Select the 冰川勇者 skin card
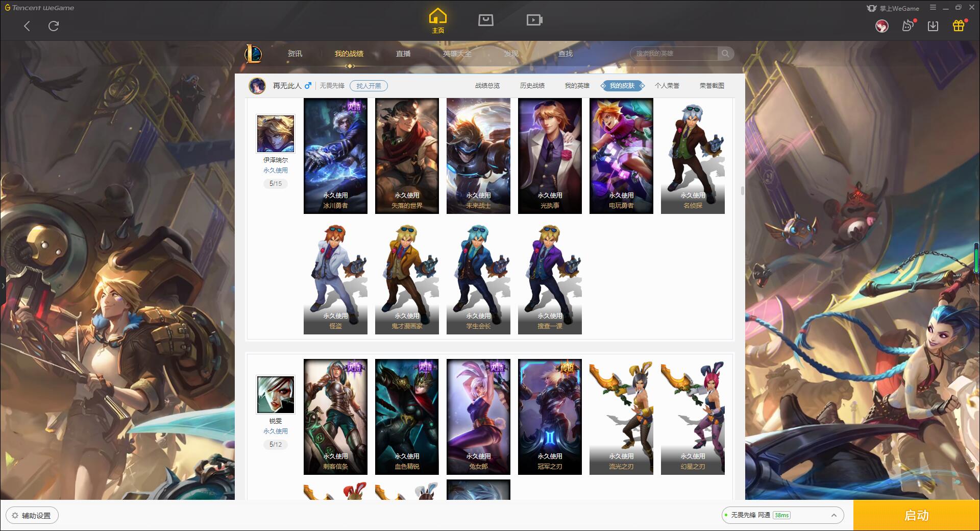Viewport: 980px width, 531px height. click(335, 156)
